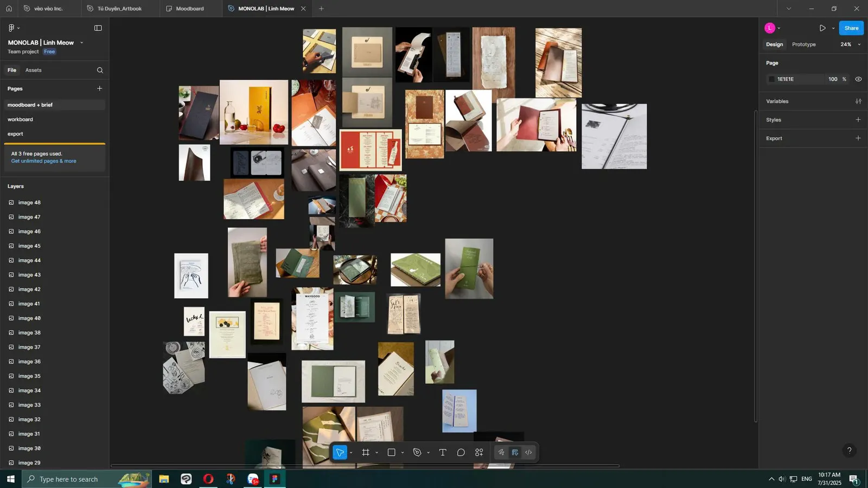Add a new page with plus icon

(99, 88)
